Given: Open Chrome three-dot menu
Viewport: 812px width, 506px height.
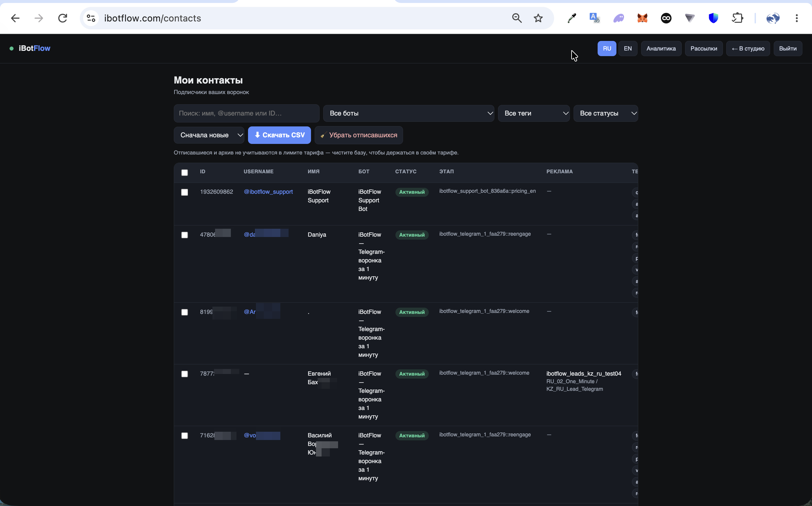Looking at the screenshot, I should coord(796,18).
